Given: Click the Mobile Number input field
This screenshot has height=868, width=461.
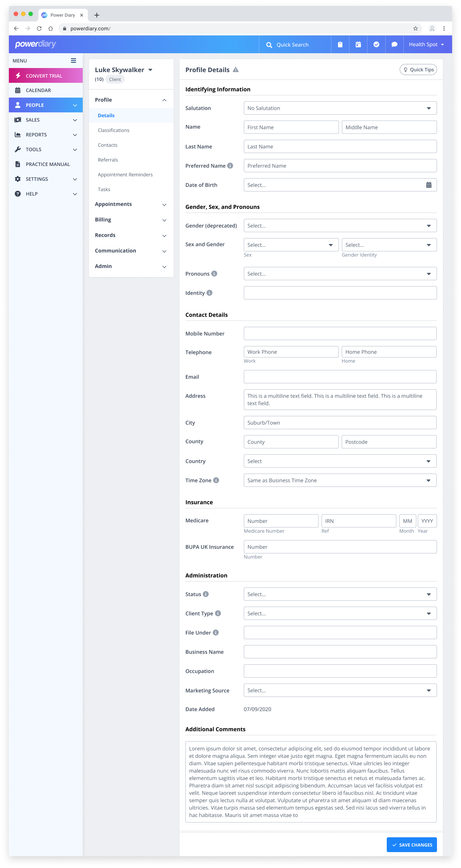Looking at the screenshot, I should point(340,333).
